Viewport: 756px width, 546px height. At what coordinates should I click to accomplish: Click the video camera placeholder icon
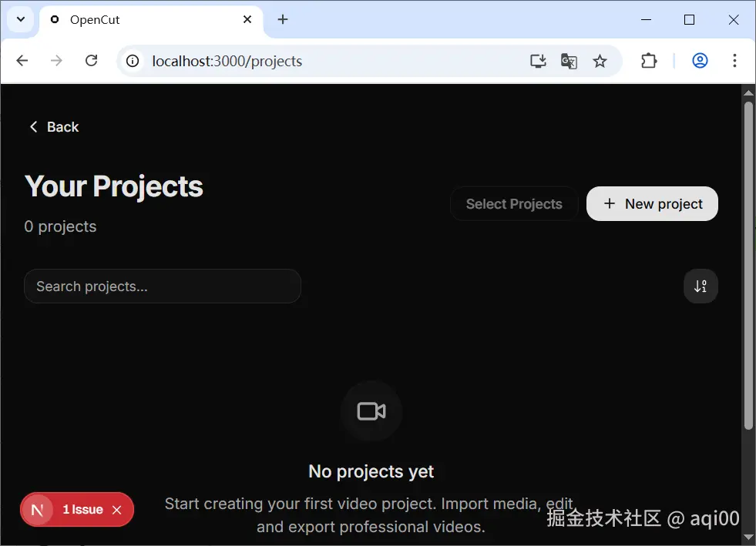click(371, 410)
